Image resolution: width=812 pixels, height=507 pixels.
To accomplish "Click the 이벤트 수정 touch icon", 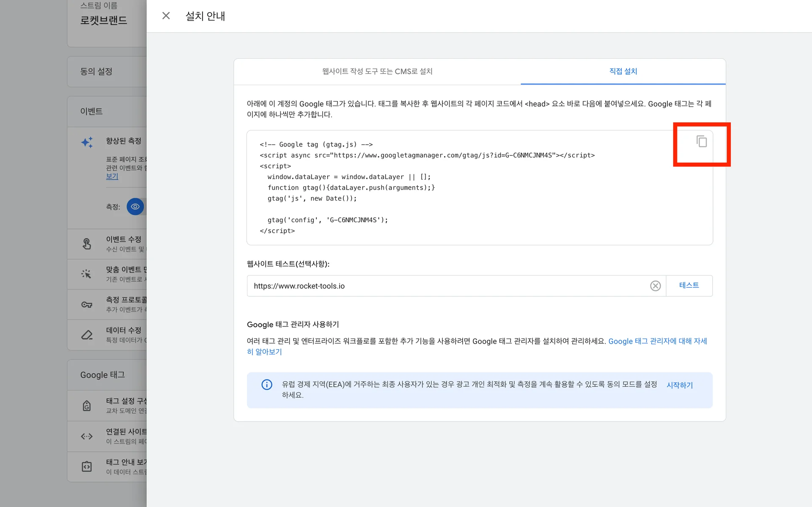I will click(87, 244).
